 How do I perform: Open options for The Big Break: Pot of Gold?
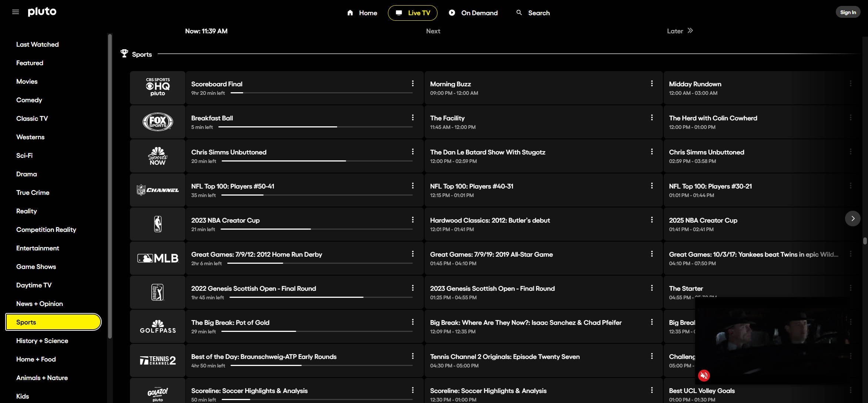[x=413, y=322]
